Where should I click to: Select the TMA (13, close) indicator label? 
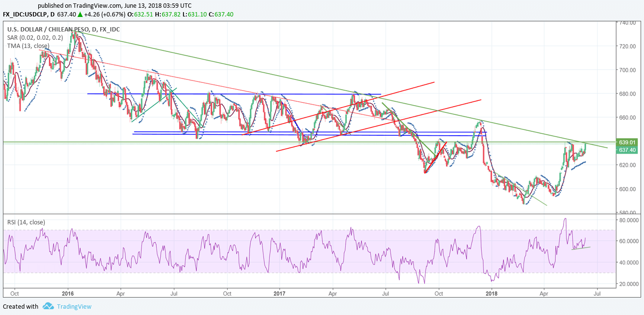pyautogui.click(x=28, y=46)
